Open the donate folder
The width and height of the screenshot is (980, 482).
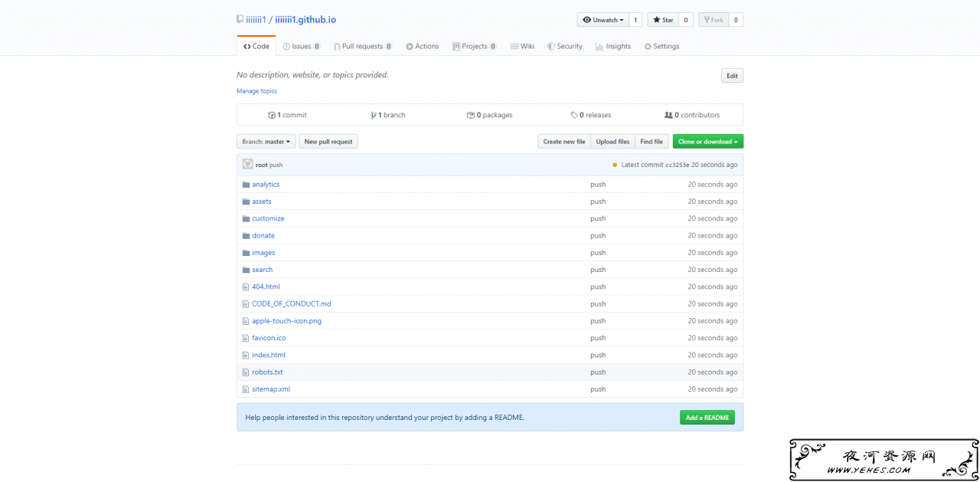click(x=263, y=235)
